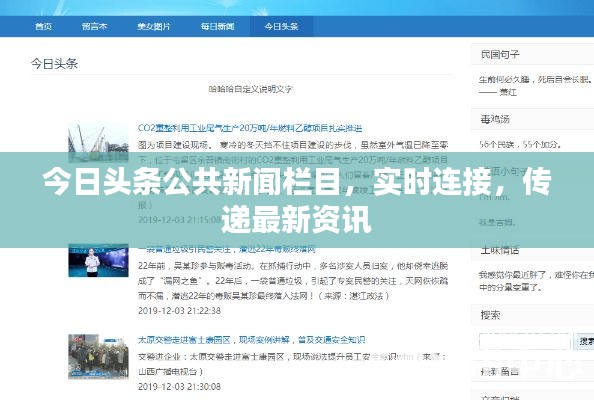The width and height of the screenshot is (594, 400).
Task: Open the 太原交警走进富士康园区 headline
Action: click(251, 340)
